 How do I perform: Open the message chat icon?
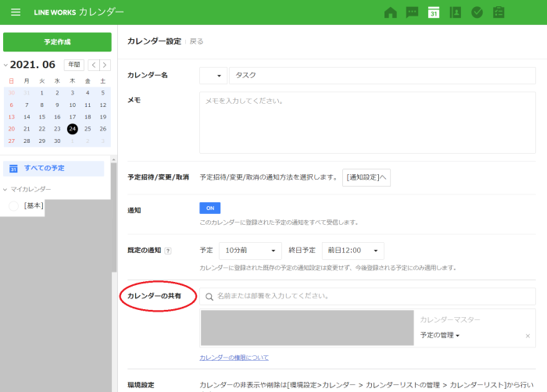tap(412, 12)
